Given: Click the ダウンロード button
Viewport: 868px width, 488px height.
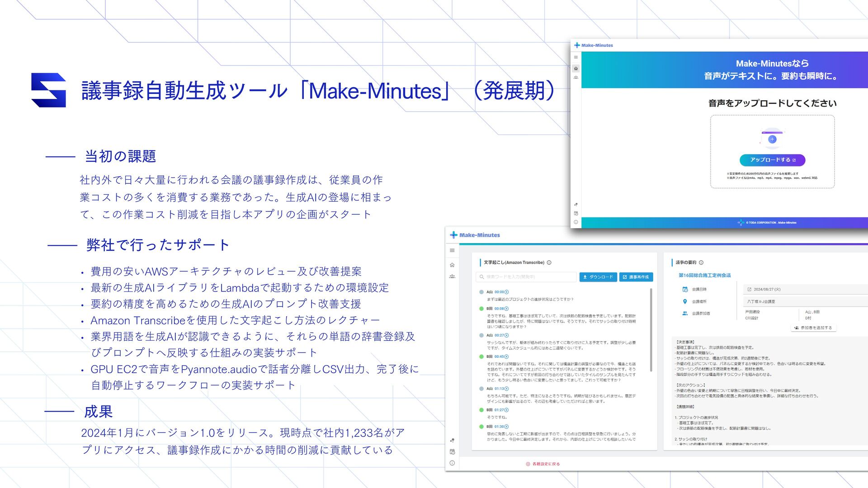Looking at the screenshot, I should [x=598, y=277].
